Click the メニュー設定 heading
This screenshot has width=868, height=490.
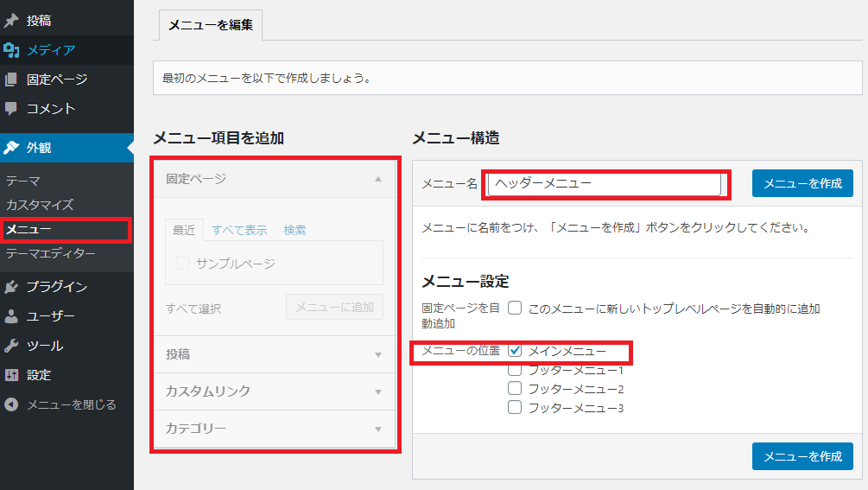(x=466, y=281)
